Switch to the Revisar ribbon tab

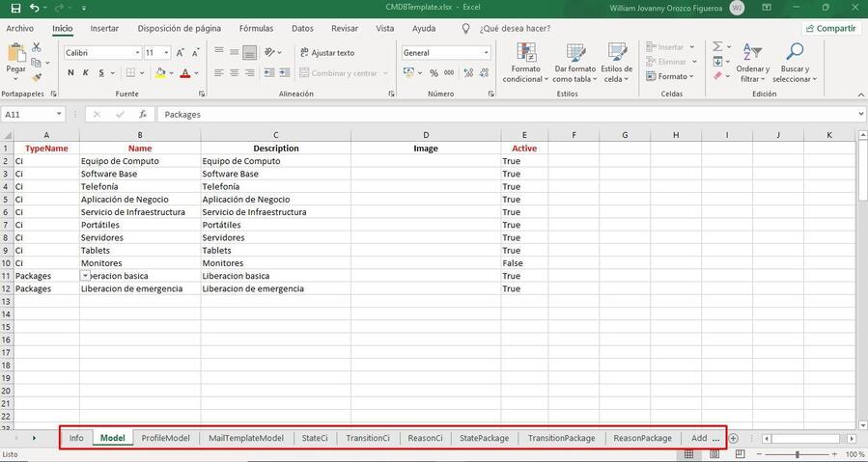[345, 28]
